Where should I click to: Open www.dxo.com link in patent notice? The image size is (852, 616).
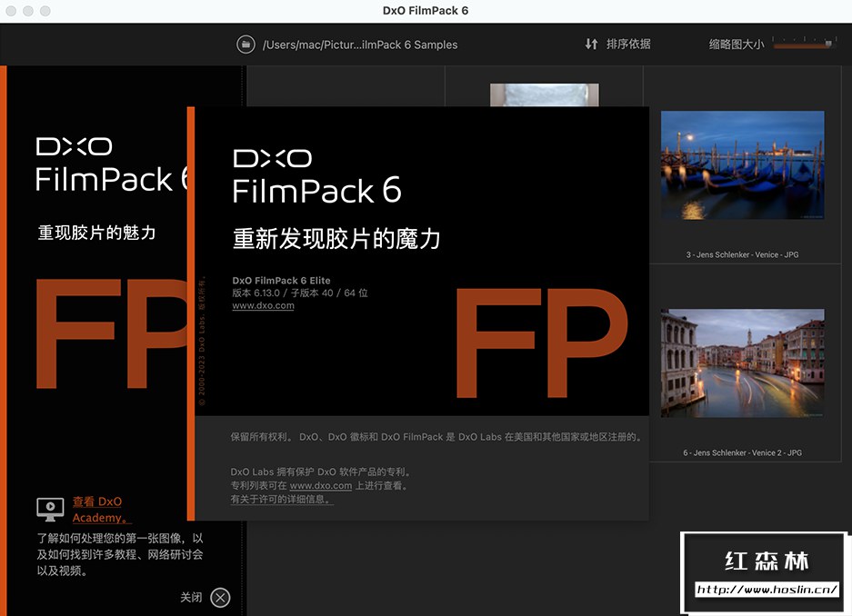point(321,486)
